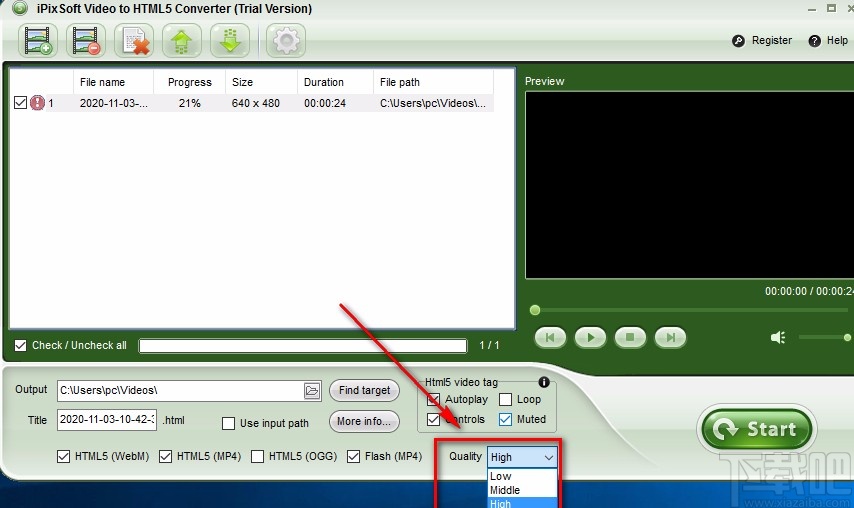Move the selected file down with the arrow icon

(230, 41)
